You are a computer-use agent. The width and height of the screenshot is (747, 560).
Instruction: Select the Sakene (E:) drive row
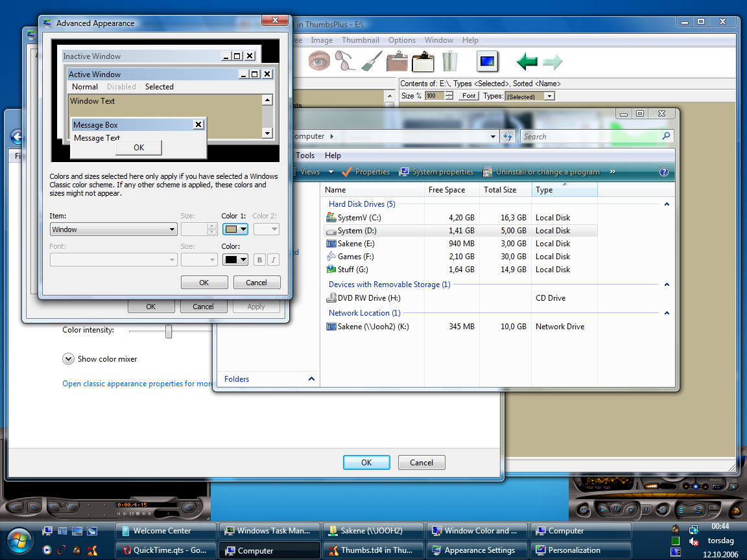(460, 243)
